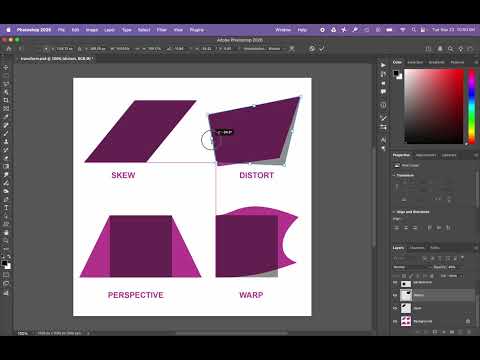Switch to Libraries tab

tap(449, 155)
